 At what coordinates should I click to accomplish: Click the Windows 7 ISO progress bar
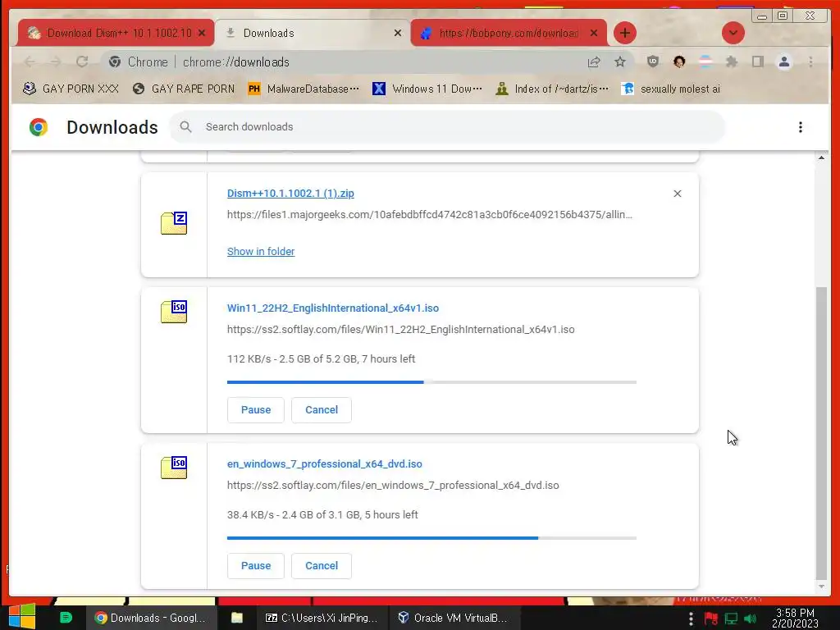431,538
